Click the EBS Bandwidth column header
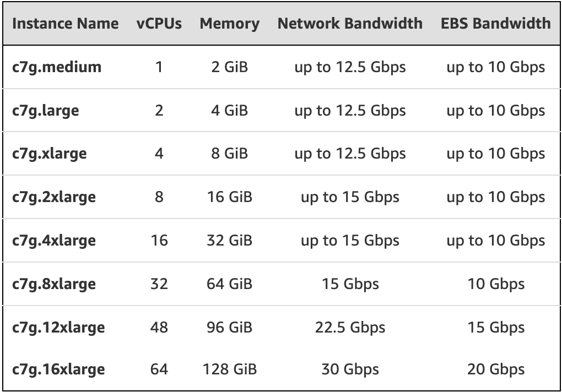The width and height of the screenshot is (562, 392). tap(495, 24)
